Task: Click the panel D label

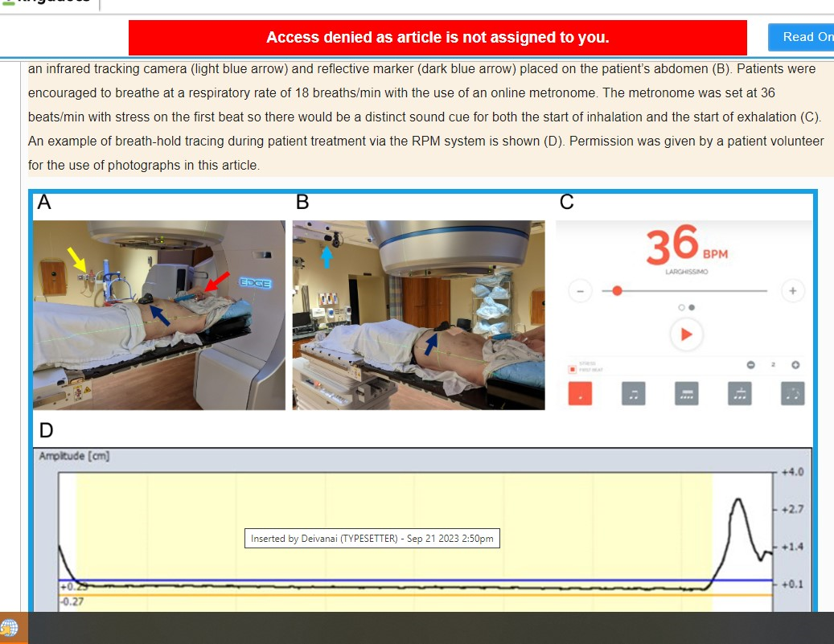Action: (x=47, y=430)
